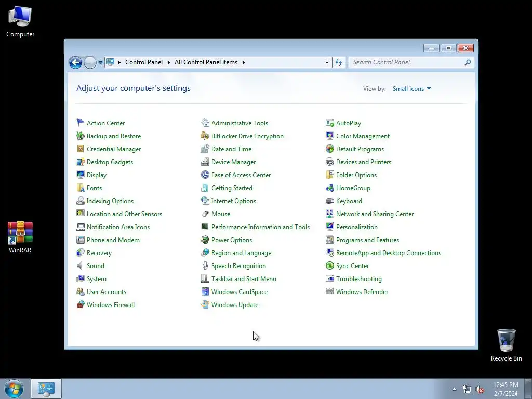Open the Default Programs link
The image size is (532, 399).
pyautogui.click(x=360, y=149)
